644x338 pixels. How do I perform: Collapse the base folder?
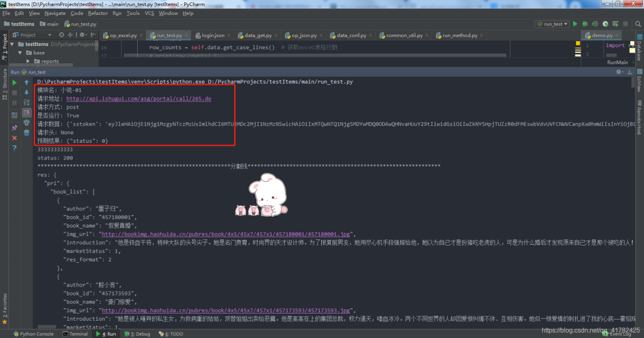(20, 53)
